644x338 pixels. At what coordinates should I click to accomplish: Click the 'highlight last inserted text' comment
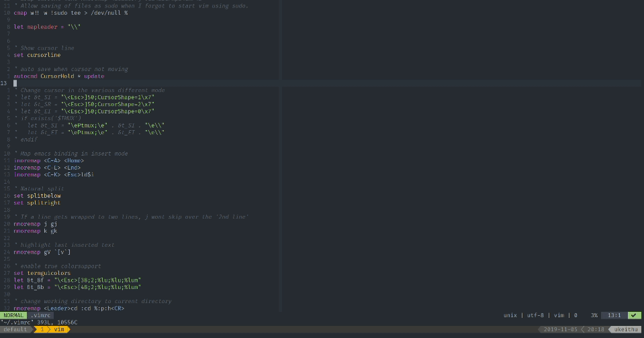pos(64,245)
